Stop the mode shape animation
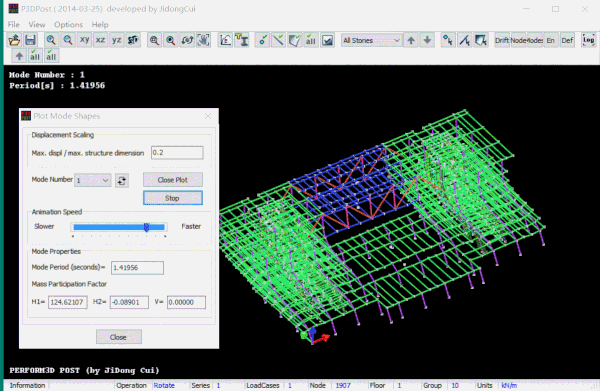Viewport: 600px width, 391px height. click(x=173, y=198)
